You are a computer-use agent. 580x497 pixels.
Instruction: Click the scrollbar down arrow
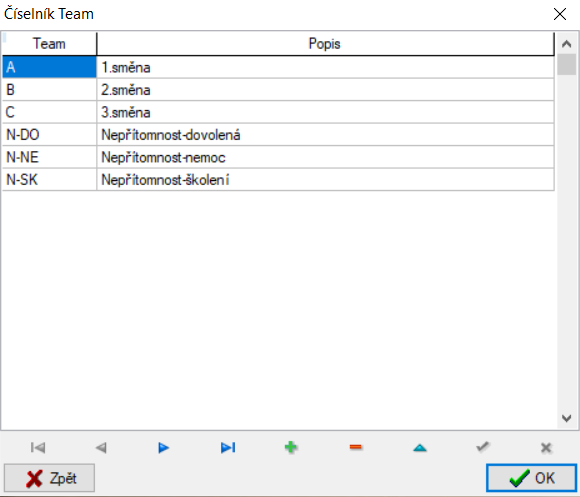[566, 418]
